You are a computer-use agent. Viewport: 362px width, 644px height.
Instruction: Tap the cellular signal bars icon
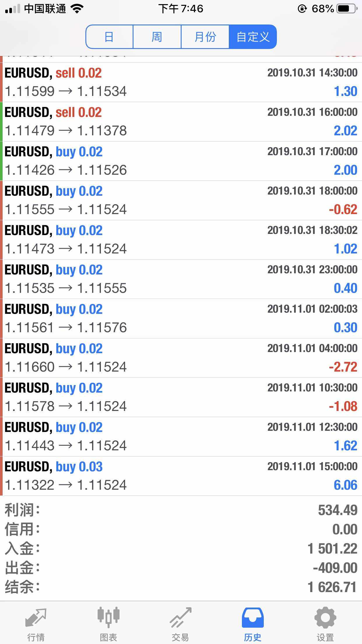(x=12, y=9)
